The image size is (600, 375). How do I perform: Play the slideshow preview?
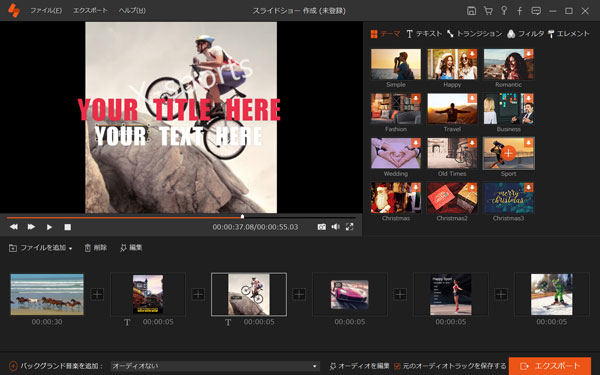pyautogui.click(x=49, y=227)
